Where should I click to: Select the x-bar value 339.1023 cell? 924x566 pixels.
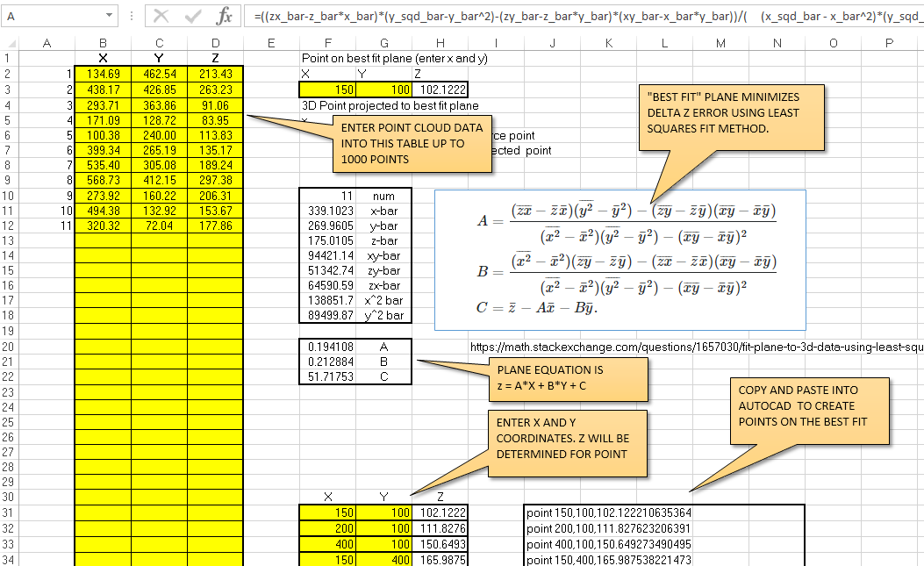pyautogui.click(x=327, y=211)
